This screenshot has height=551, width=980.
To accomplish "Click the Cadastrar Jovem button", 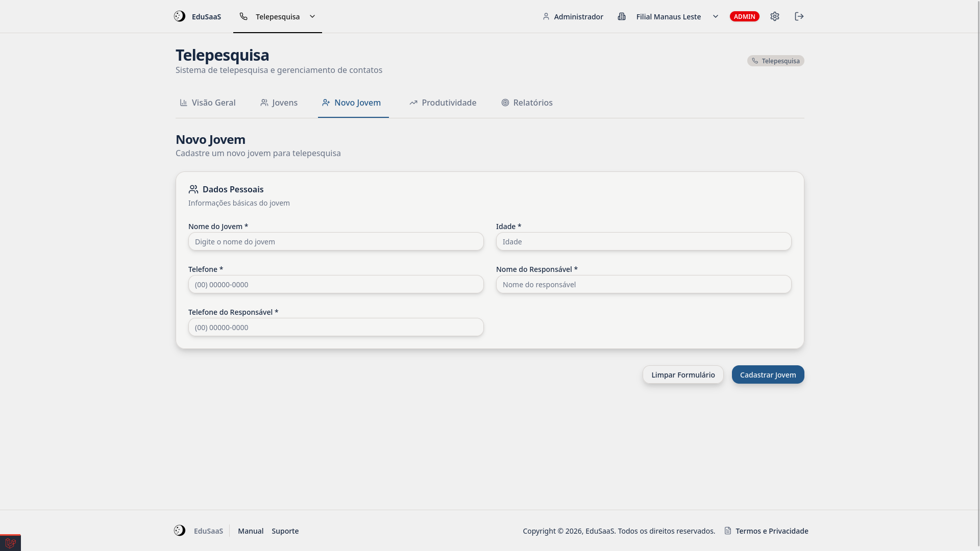I will point(768,374).
